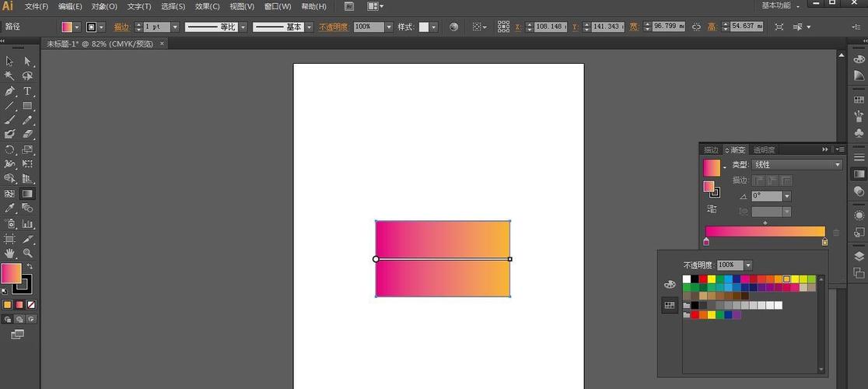Select the Pencil tool
The image size is (868, 389).
point(27,120)
